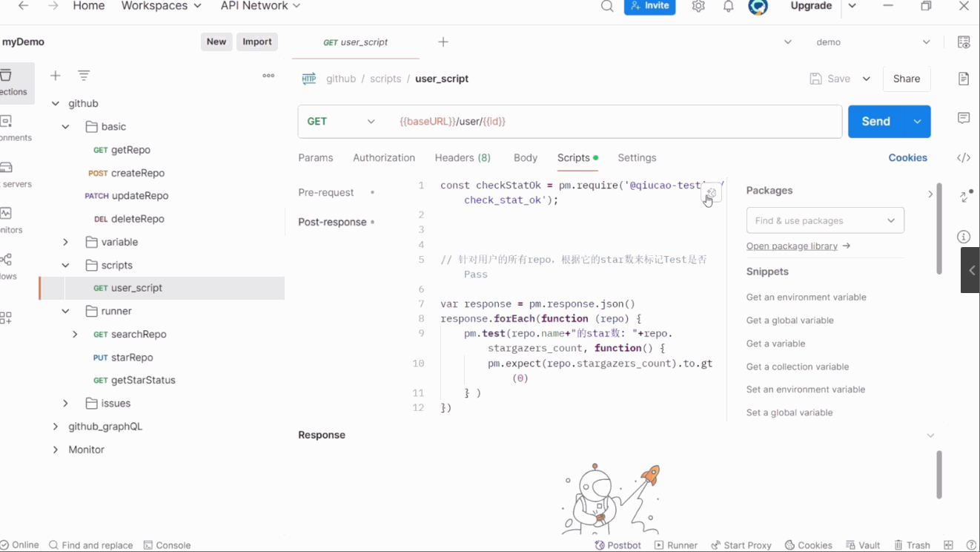
Task: Click Start Proxy in status bar
Action: pyautogui.click(x=741, y=545)
